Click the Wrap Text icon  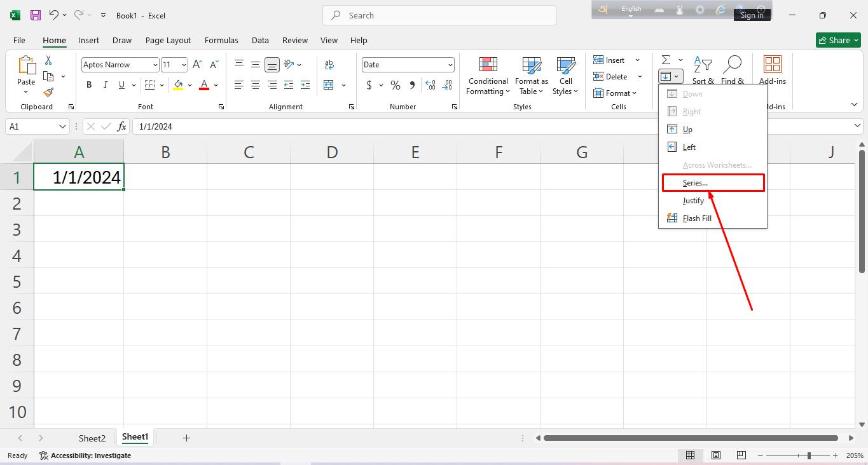[329, 65]
